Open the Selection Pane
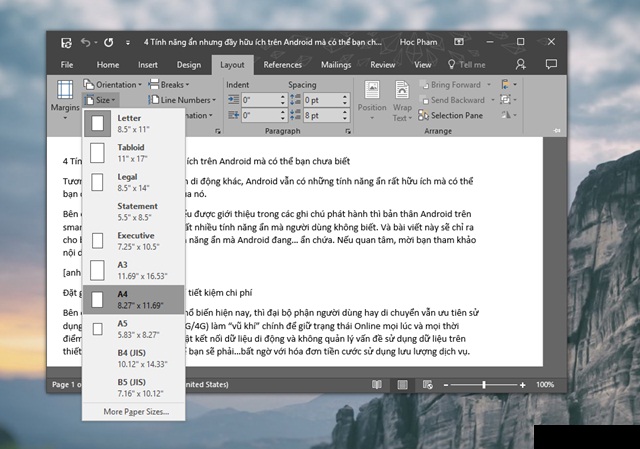Image resolution: width=640 pixels, height=449 pixels. (x=455, y=115)
